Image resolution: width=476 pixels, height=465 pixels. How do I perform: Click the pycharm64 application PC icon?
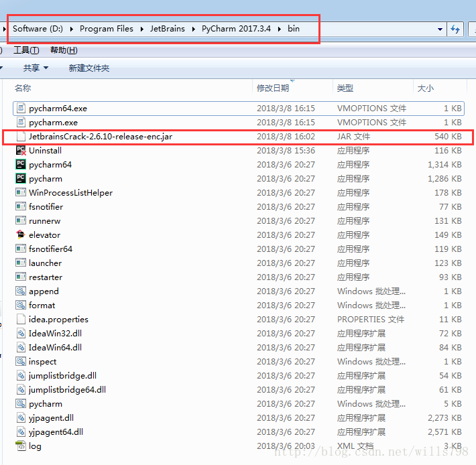[x=21, y=164]
